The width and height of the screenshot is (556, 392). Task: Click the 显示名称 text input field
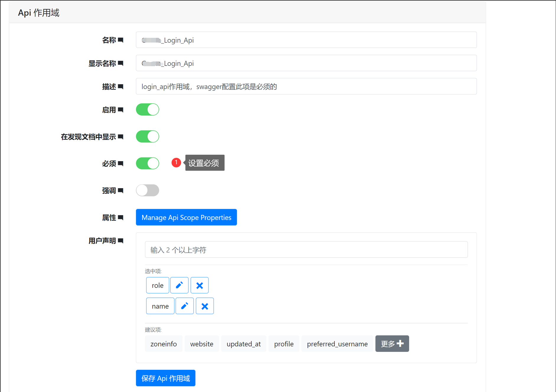coord(306,63)
